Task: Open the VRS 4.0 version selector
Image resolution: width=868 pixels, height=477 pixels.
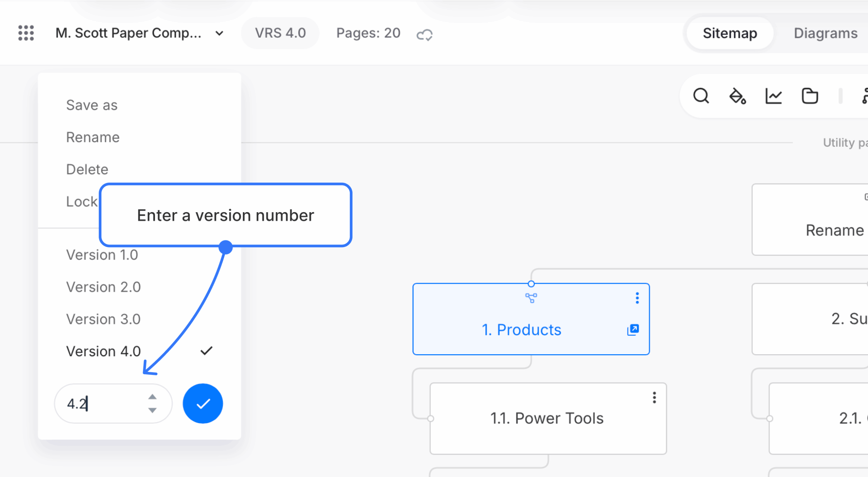Action: (x=280, y=33)
